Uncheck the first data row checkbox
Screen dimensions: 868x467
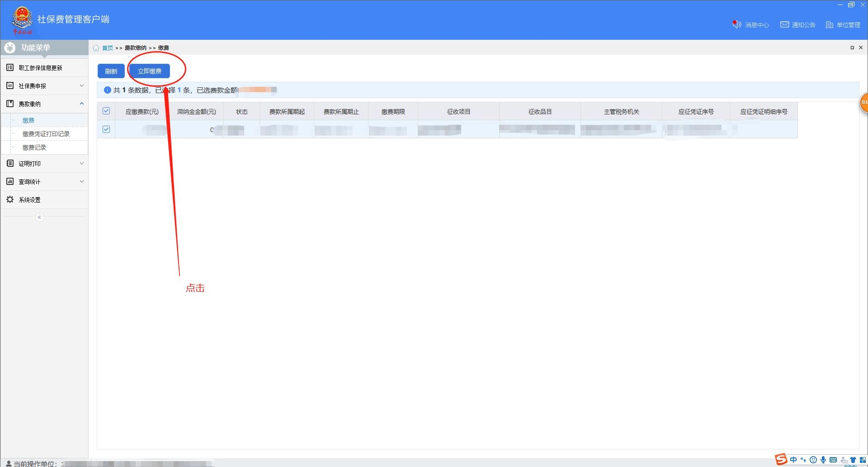tap(106, 129)
